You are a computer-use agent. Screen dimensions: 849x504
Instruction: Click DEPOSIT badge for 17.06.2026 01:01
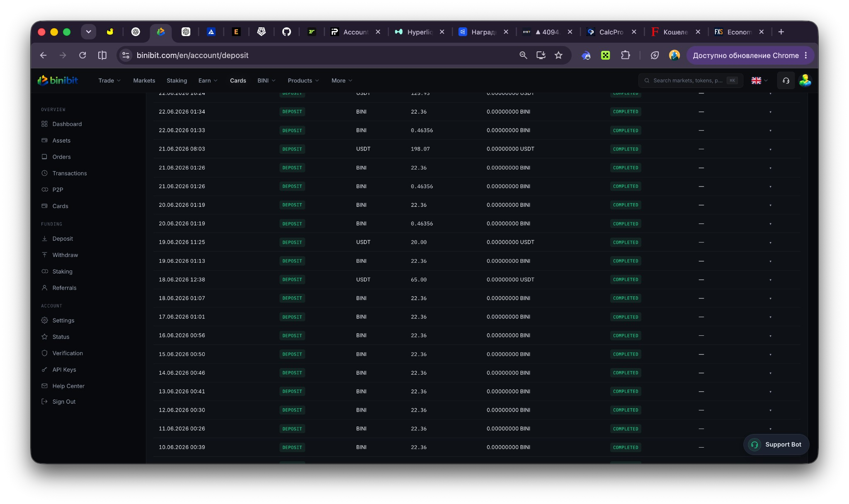(292, 317)
